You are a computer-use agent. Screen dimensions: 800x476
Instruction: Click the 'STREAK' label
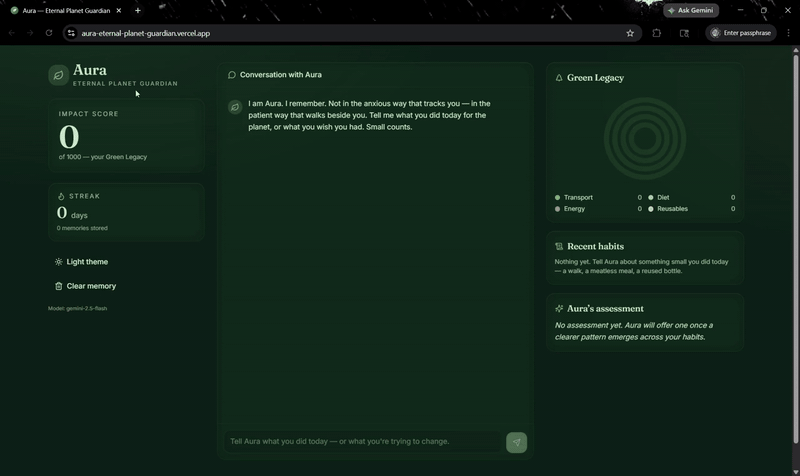(x=85, y=196)
